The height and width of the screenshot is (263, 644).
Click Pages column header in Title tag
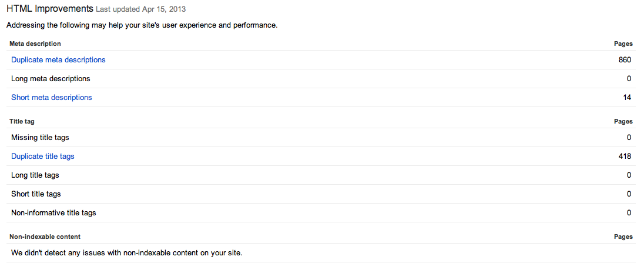(623, 122)
